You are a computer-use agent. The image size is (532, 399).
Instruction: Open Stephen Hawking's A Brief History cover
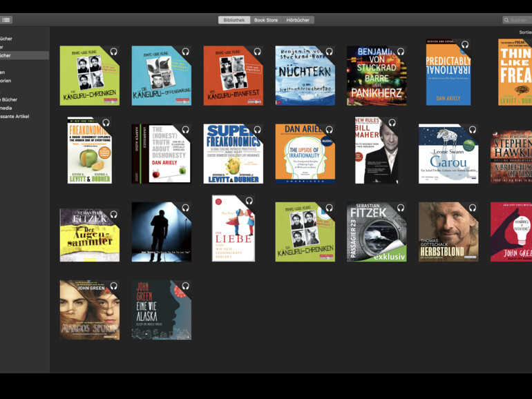[511, 157]
